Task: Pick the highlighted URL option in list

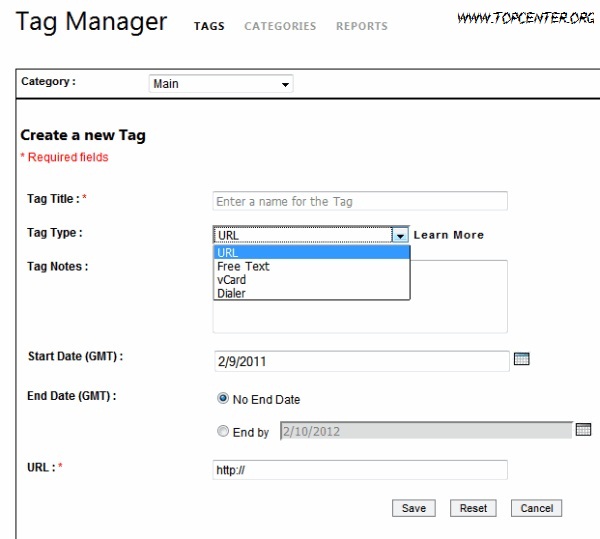Action: pyautogui.click(x=311, y=252)
